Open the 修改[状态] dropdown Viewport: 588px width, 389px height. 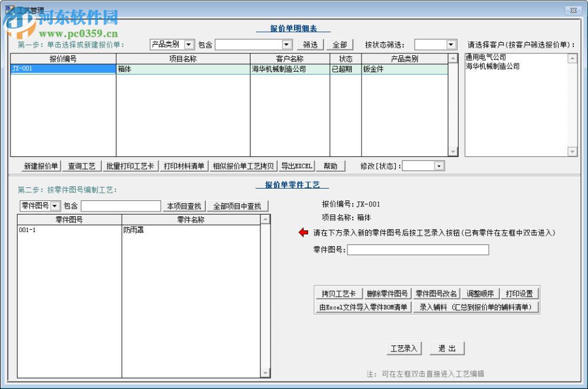point(439,166)
